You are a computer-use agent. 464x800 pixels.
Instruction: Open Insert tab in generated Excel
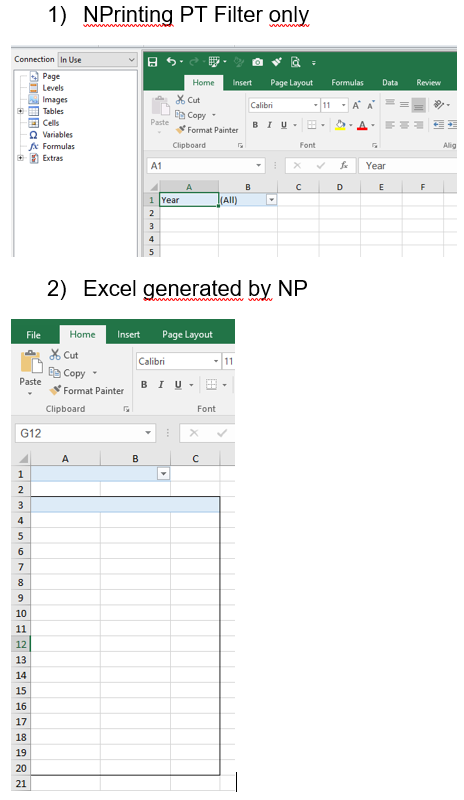pyautogui.click(x=128, y=335)
